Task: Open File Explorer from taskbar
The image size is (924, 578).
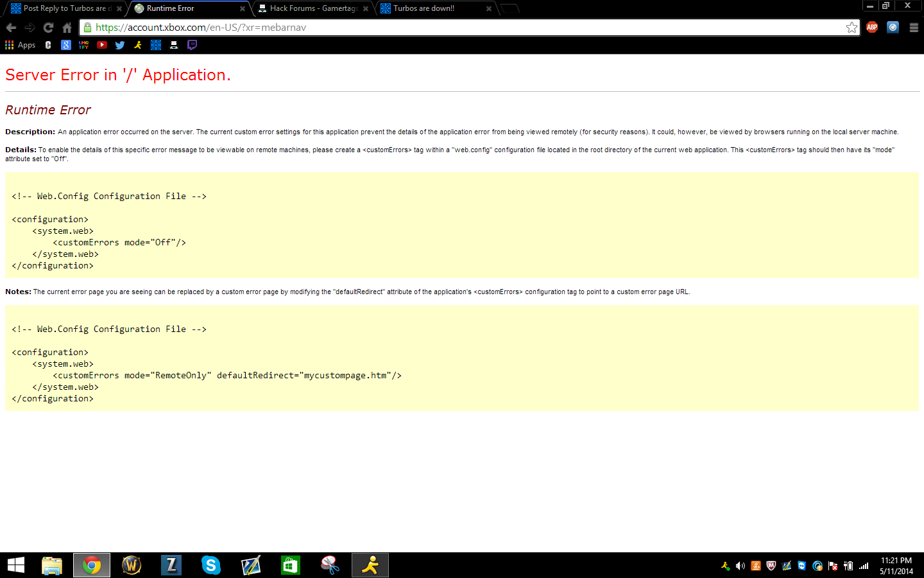Action: [52, 565]
